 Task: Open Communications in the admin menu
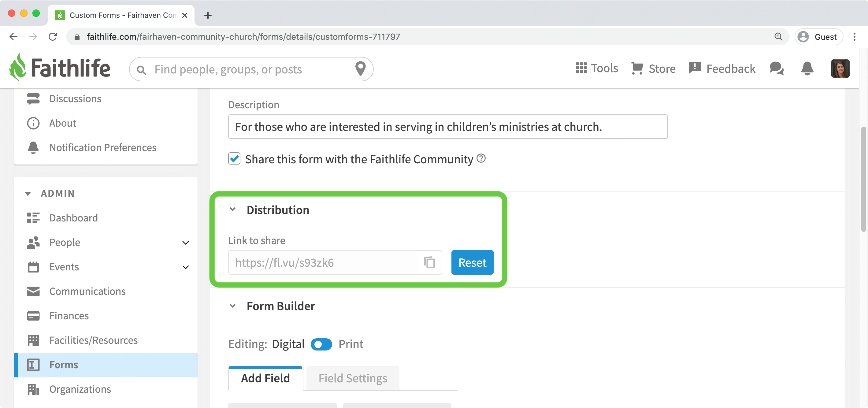(x=106, y=291)
